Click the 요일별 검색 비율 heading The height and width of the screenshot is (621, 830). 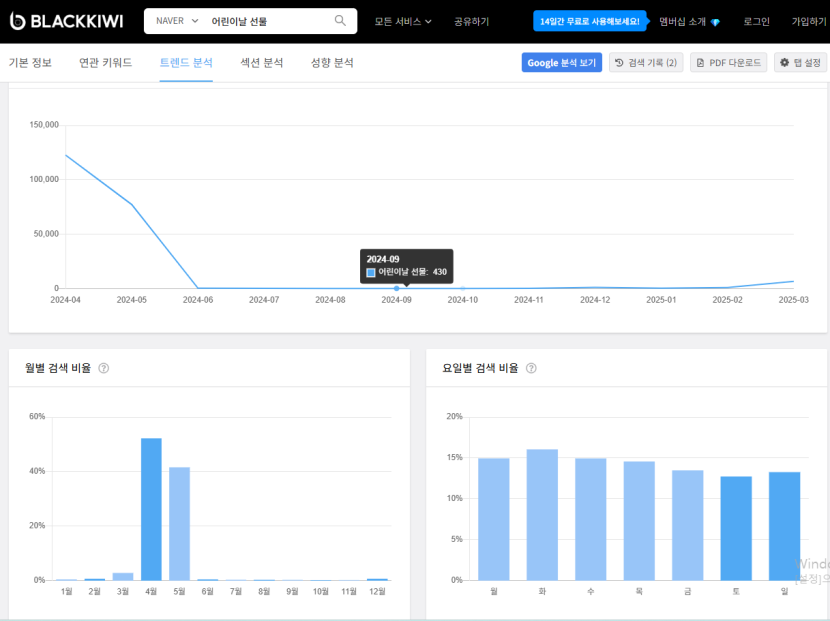click(x=480, y=368)
